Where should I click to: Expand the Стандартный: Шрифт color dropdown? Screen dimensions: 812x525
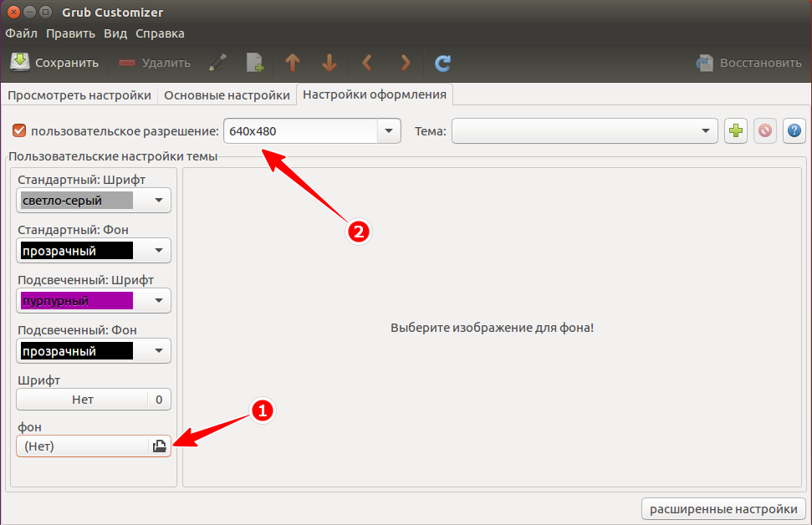coord(158,201)
